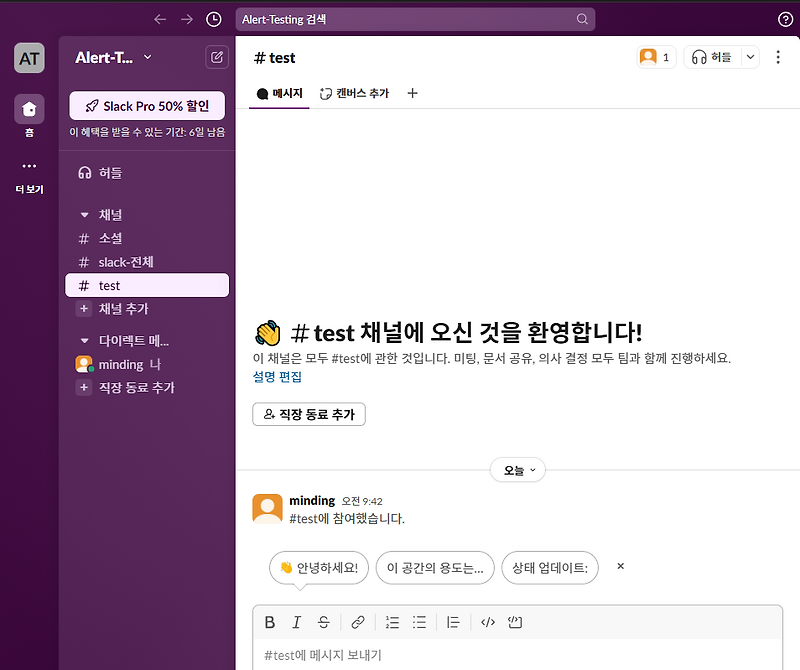800x670 pixels.
Task: Insert a code block
Action: coord(514,622)
